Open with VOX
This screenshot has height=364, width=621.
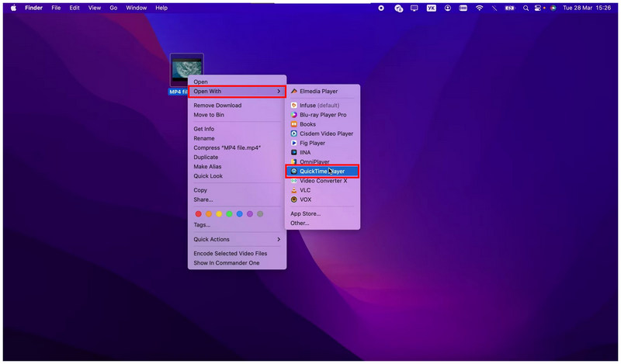322,199
